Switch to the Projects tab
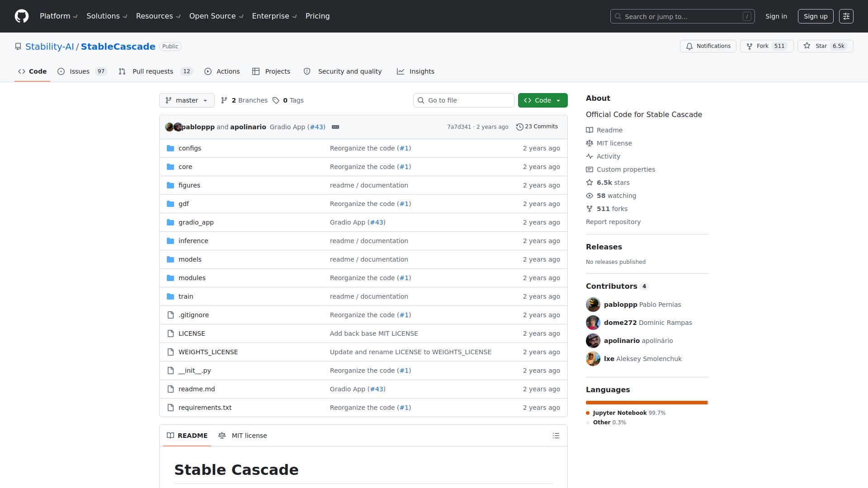Image resolution: width=868 pixels, height=488 pixels. (271, 71)
